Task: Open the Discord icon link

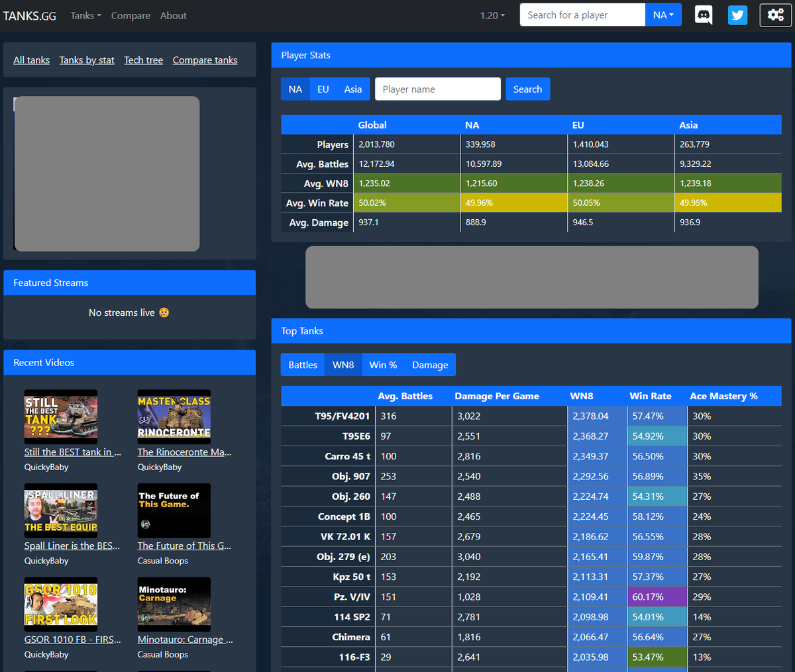Action: click(x=704, y=15)
